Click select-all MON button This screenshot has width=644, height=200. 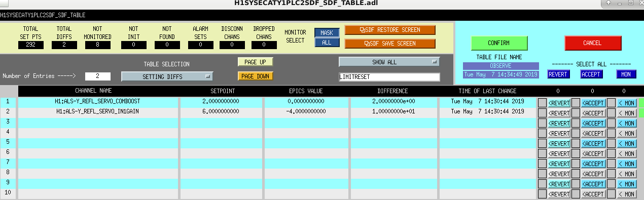click(626, 74)
